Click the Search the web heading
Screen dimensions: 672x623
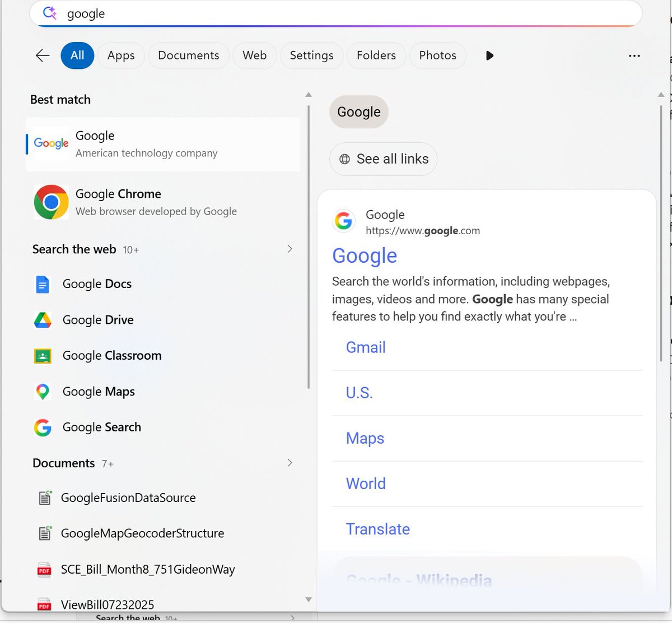click(x=74, y=249)
